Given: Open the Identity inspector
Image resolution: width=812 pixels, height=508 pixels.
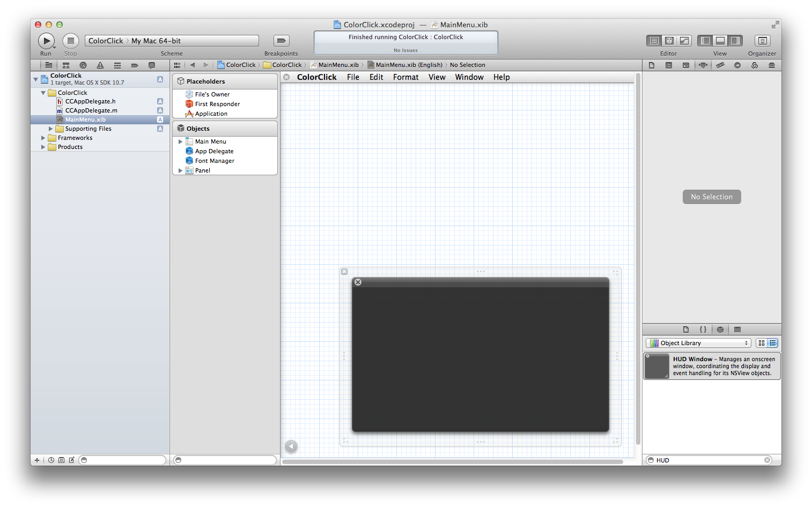Looking at the screenshot, I should (686, 65).
